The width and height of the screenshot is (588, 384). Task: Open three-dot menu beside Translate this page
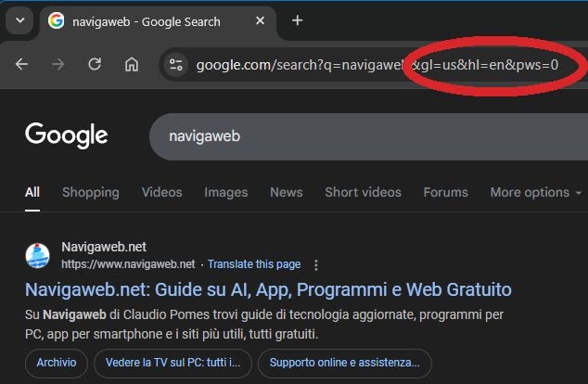[x=316, y=264]
